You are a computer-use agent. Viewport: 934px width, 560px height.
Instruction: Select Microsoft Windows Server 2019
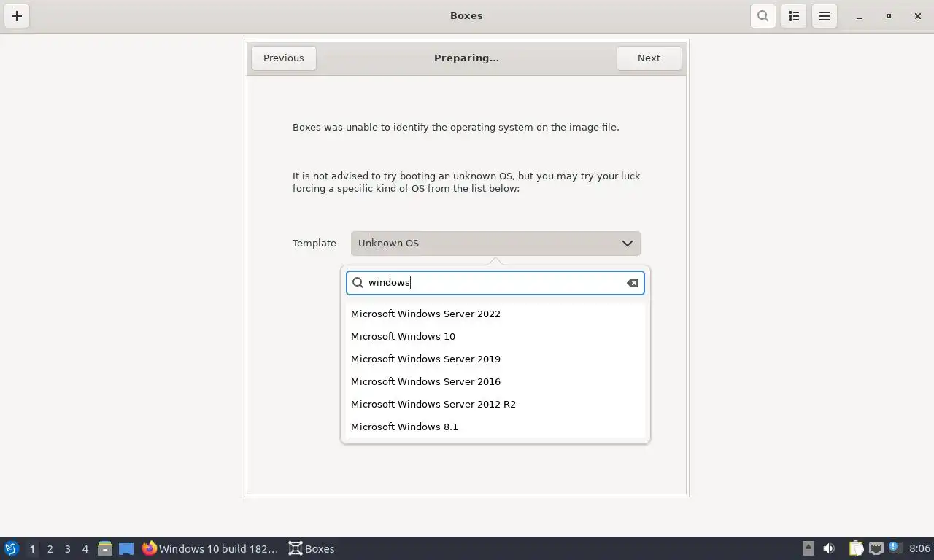[x=495, y=359]
